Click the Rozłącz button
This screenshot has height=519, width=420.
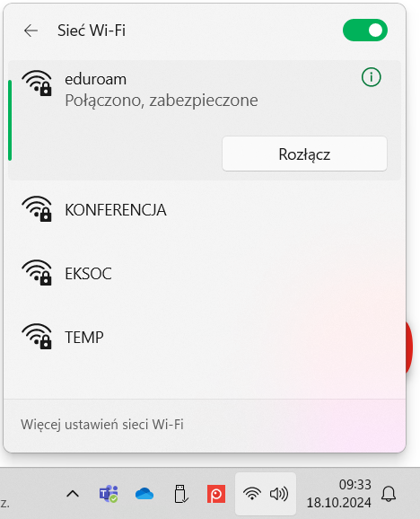click(304, 154)
